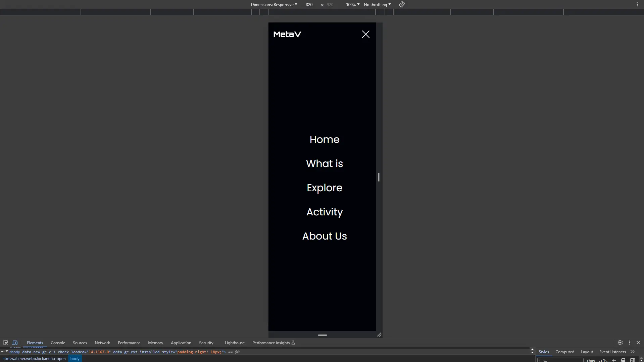Click the rotate viewport icon

click(402, 4)
